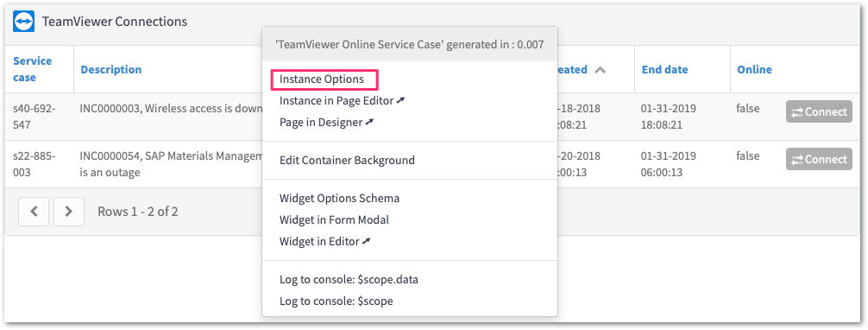Image resolution: width=868 pixels, height=330 pixels.
Task: Open Widget Options Schema
Action: pos(339,198)
